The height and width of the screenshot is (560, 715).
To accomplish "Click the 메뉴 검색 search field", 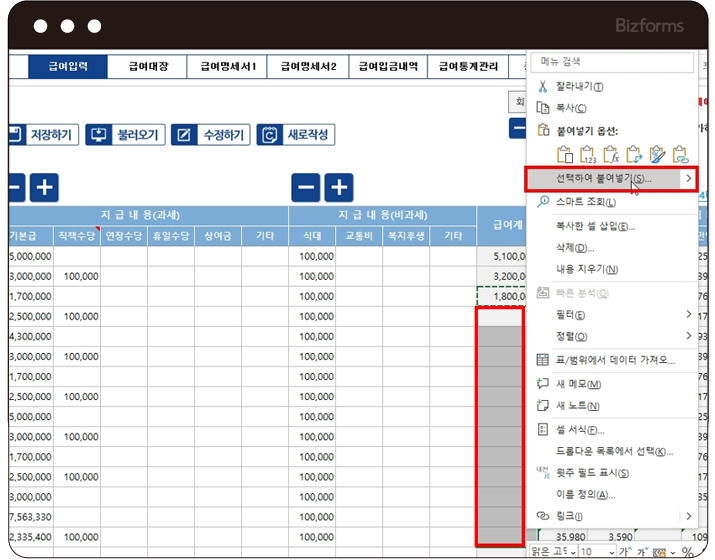I will click(x=611, y=62).
